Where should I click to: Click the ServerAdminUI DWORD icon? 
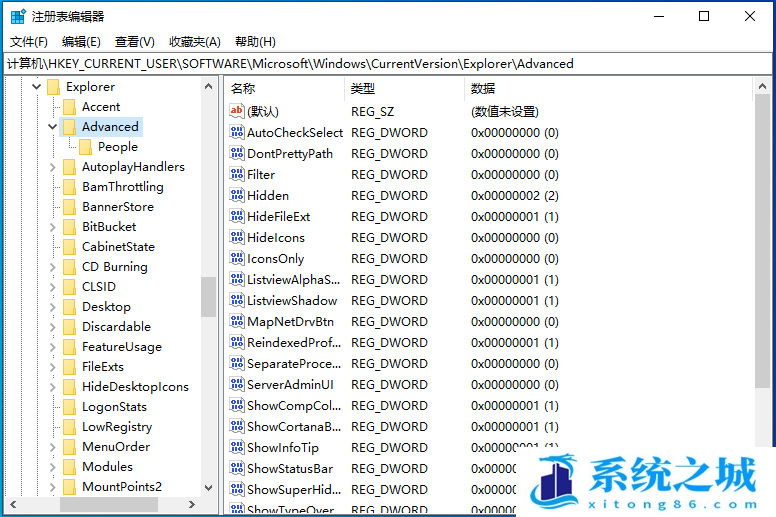(x=237, y=384)
